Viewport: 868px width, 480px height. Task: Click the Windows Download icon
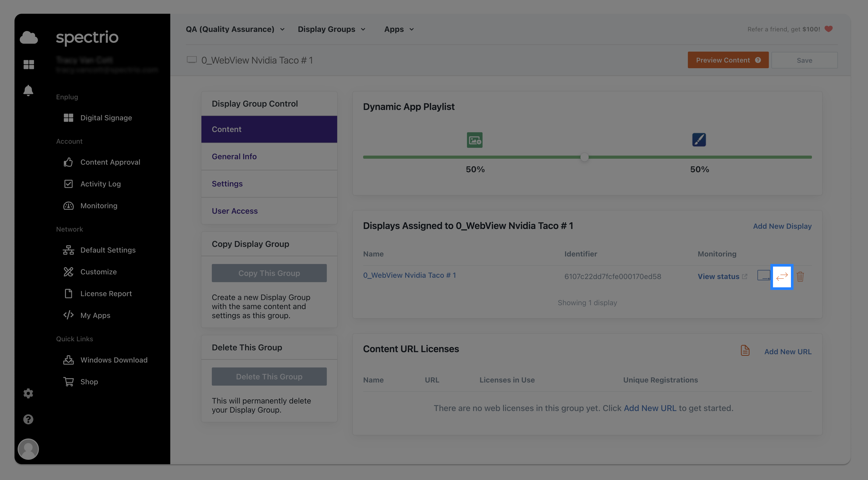pos(69,360)
